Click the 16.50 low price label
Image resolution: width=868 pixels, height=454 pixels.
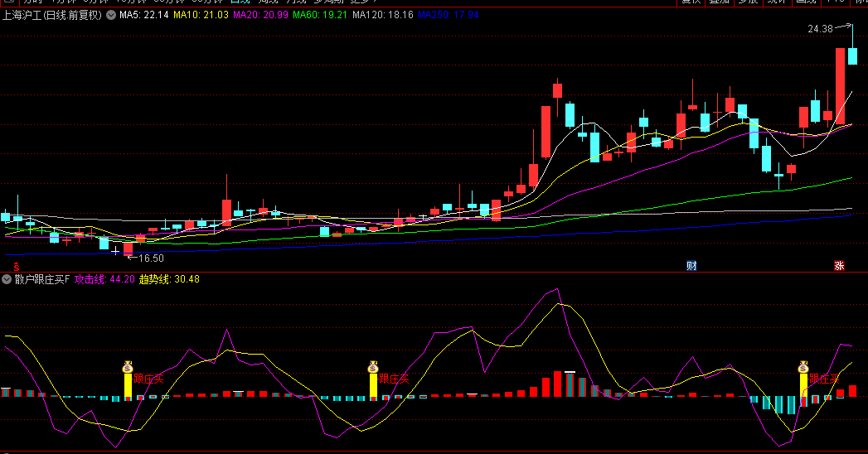[151, 258]
